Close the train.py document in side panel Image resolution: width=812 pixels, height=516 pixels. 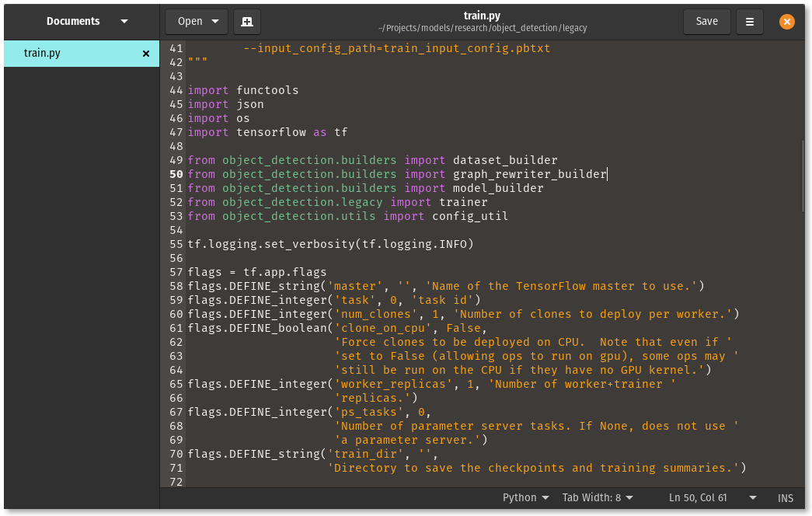(146, 54)
